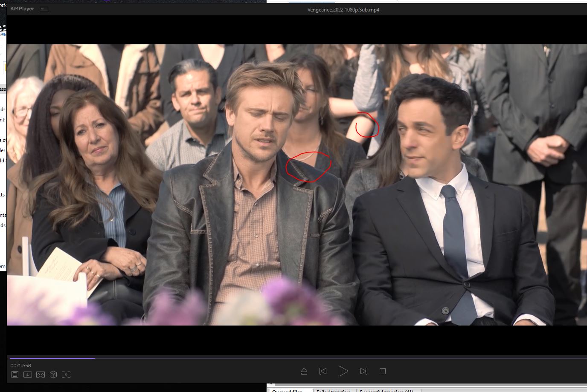Seek in the purple progress bar

(51, 358)
